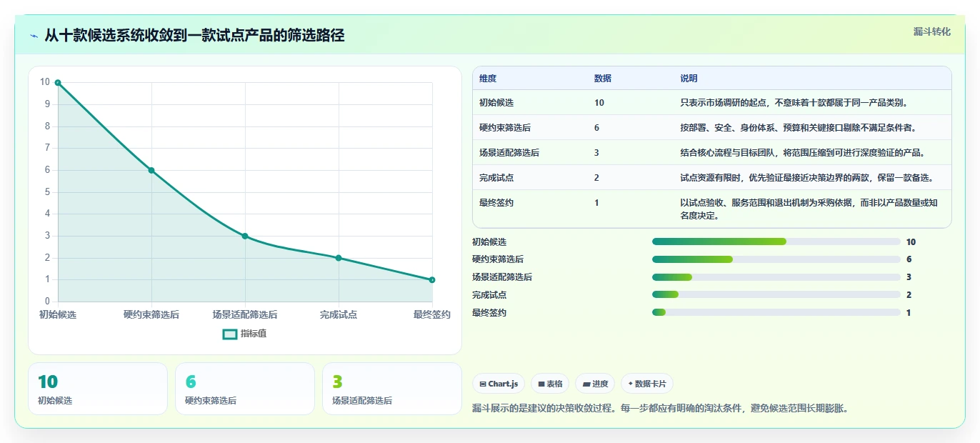
Task: Click the table description starting 试点资源有限时
Action: point(806,178)
